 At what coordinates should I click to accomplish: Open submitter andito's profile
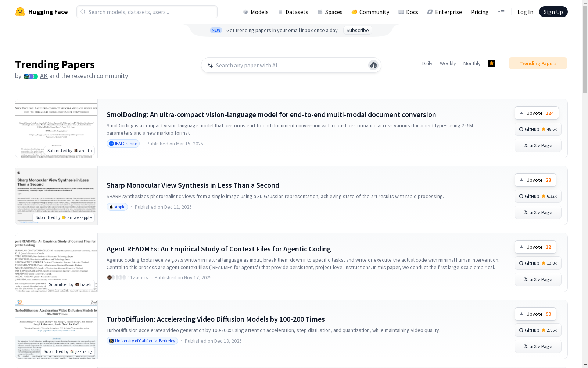[69, 151]
